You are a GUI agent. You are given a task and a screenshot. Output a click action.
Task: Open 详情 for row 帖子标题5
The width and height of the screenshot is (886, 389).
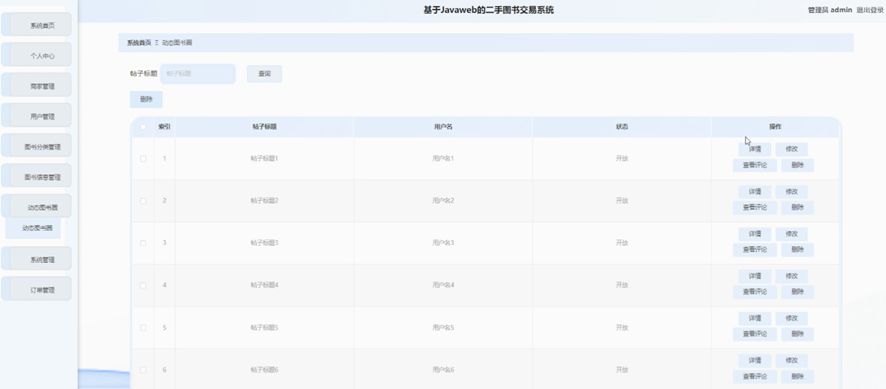[x=754, y=318]
